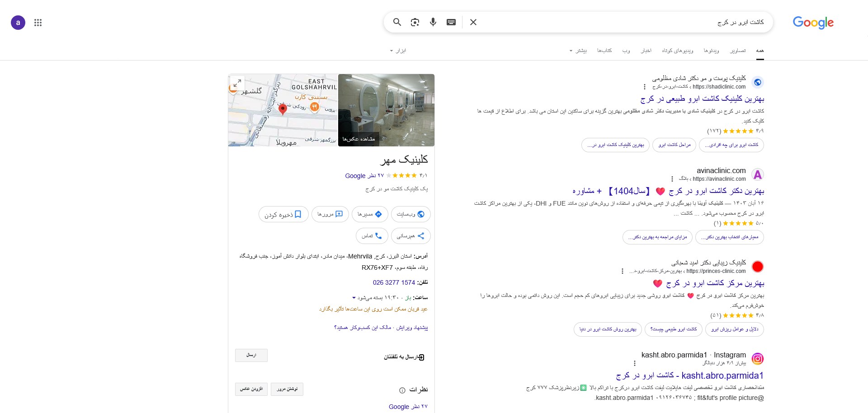Switch to the تصاویر images tab

coord(738,51)
